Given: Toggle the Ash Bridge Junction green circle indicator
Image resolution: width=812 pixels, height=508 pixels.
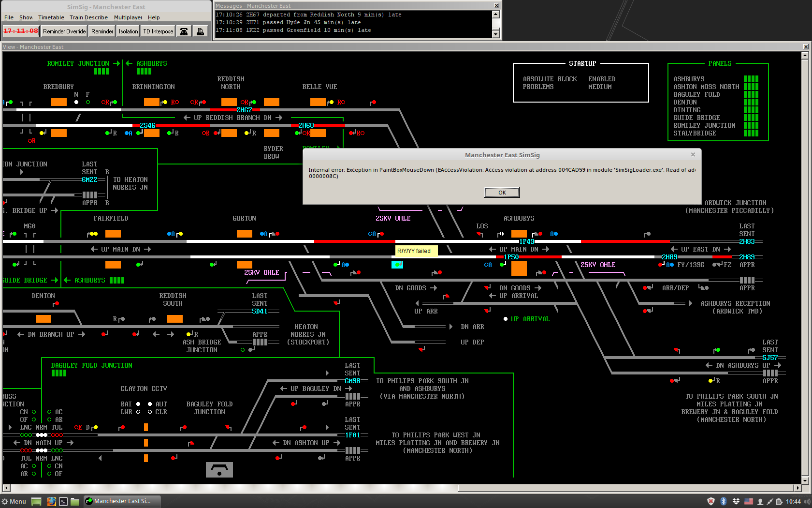Looking at the screenshot, I should (x=243, y=350).
